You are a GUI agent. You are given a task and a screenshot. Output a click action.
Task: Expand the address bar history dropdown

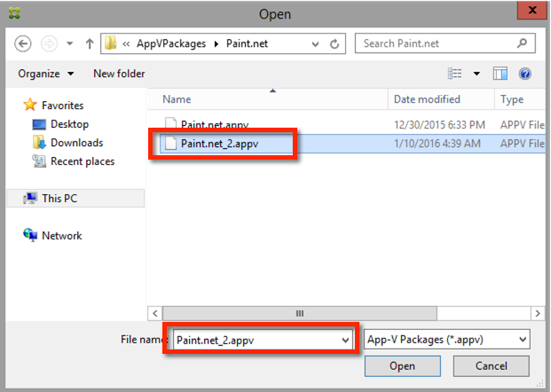[315, 44]
